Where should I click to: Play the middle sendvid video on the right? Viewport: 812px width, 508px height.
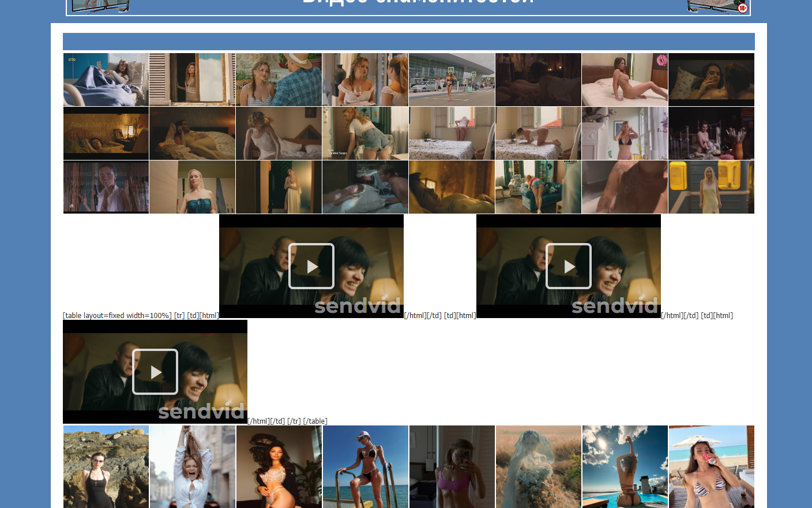click(x=568, y=266)
